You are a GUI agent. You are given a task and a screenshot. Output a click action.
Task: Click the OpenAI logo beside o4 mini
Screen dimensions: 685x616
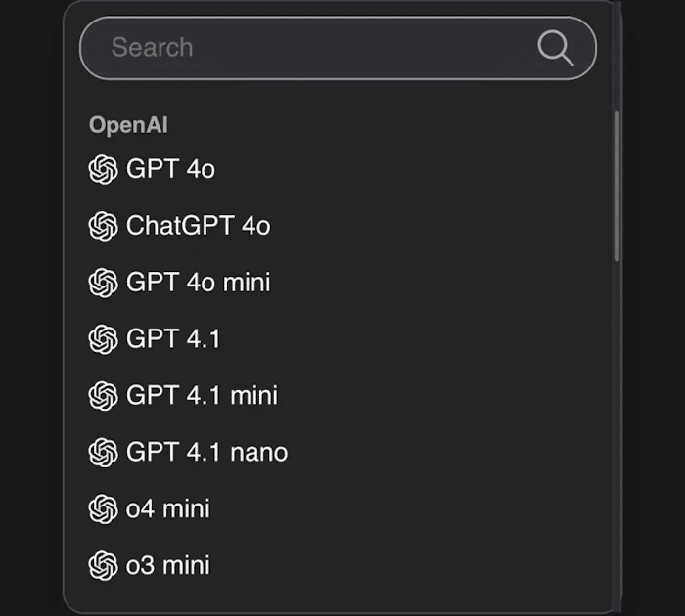point(103,509)
